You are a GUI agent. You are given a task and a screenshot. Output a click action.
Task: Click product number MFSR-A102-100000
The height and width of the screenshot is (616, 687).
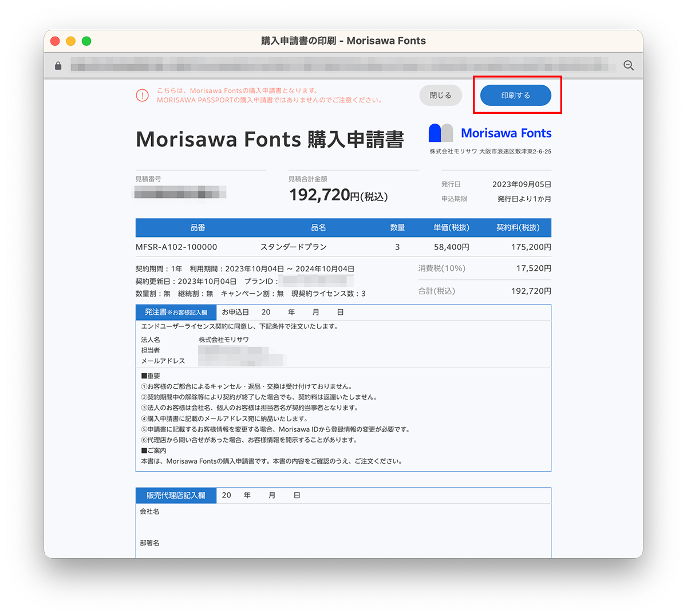tap(176, 247)
